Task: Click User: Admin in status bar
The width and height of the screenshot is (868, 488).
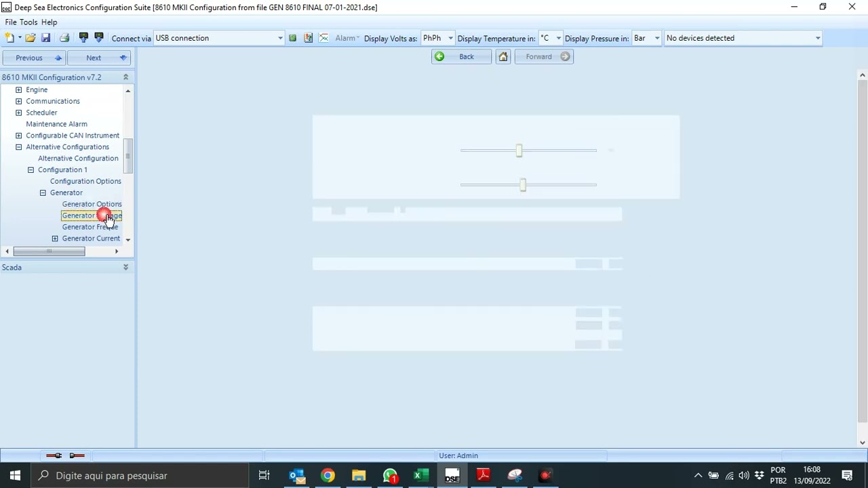Action: tap(458, 455)
